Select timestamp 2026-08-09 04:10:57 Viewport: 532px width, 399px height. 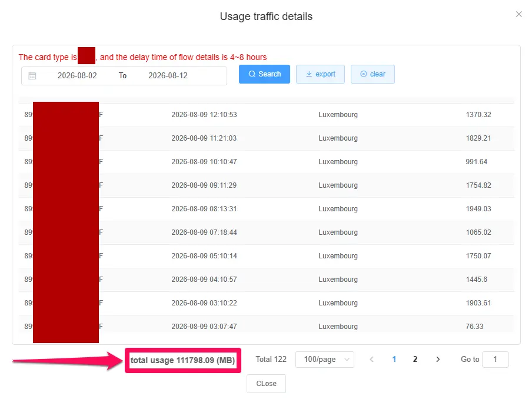[204, 279]
